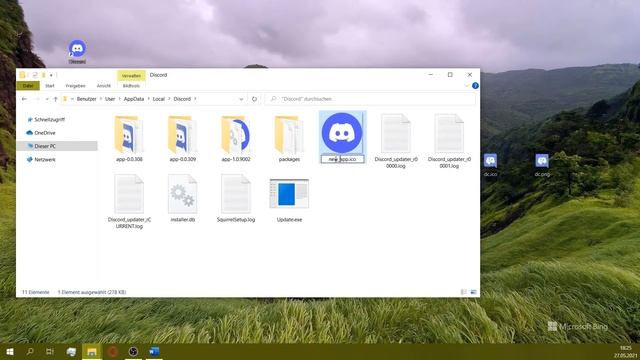This screenshot has width=640, height=360.
Task: Open the quick access toolbar dropdown
Action: click(51, 75)
